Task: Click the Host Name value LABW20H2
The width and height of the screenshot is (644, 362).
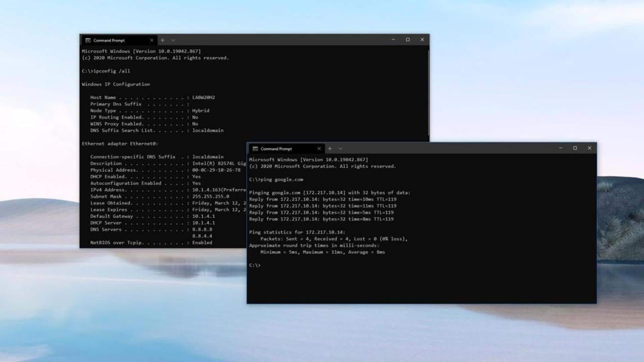Action: tap(204, 98)
